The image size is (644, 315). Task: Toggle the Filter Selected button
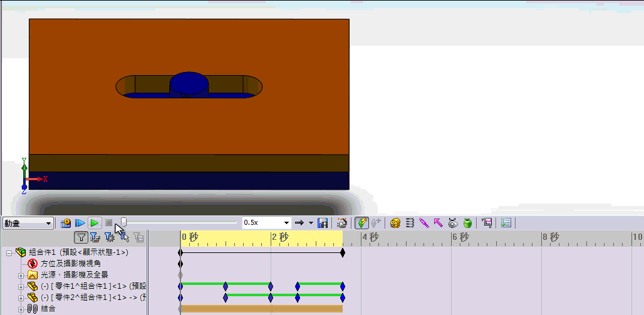[x=123, y=237]
